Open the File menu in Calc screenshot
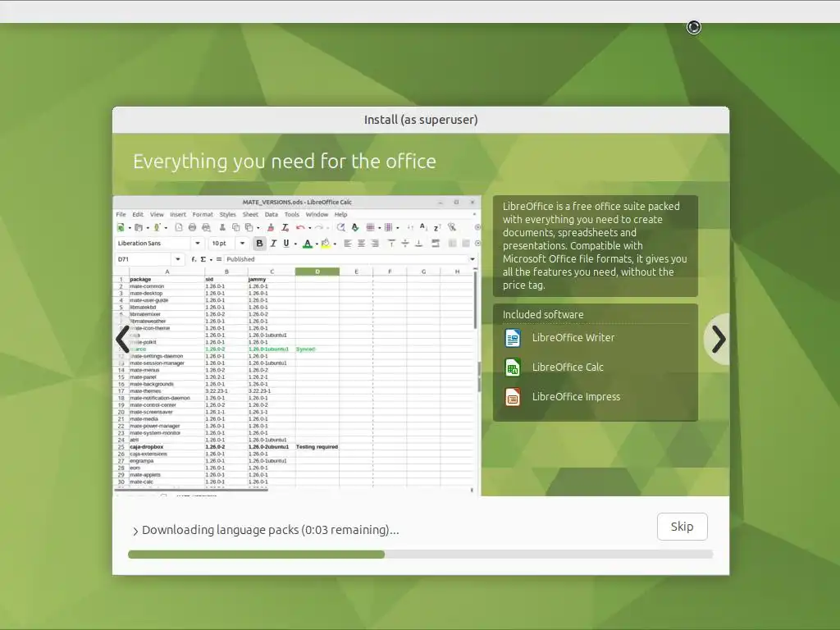The height and width of the screenshot is (630, 840). tap(121, 214)
